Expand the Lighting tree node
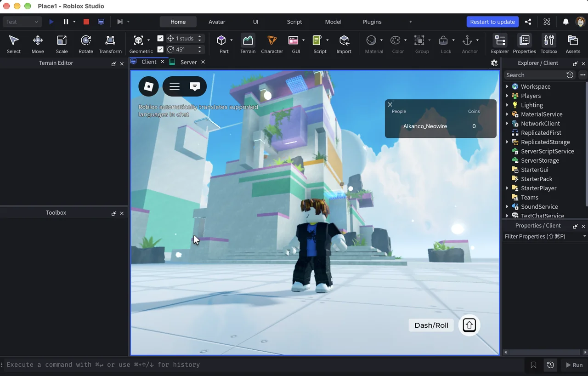This screenshot has width=588, height=376. (x=507, y=105)
